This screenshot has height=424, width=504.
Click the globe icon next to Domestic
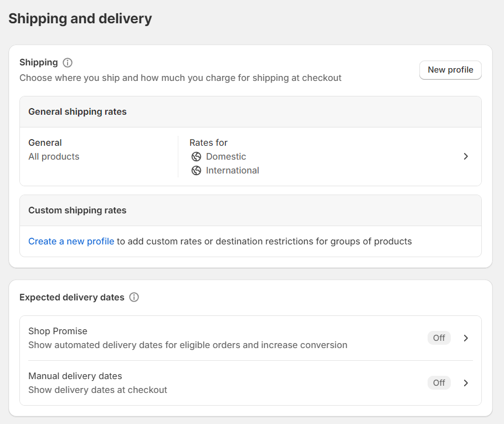tap(196, 157)
